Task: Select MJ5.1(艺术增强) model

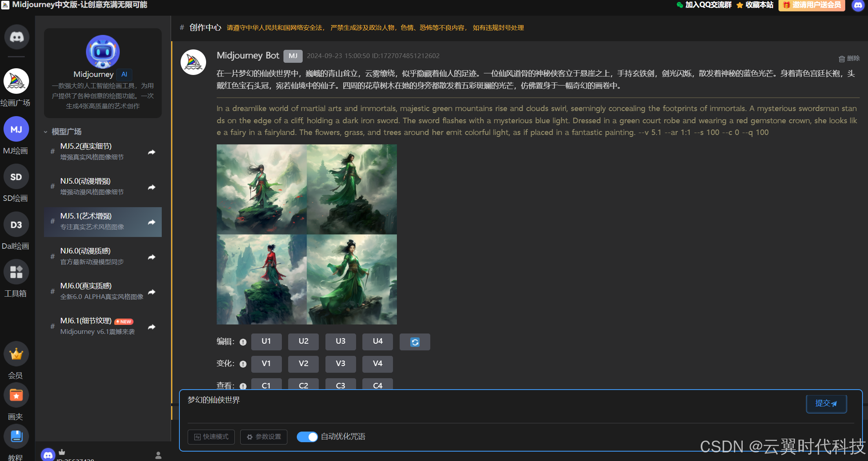Action: pyautogui.click(x=103, y=222)
